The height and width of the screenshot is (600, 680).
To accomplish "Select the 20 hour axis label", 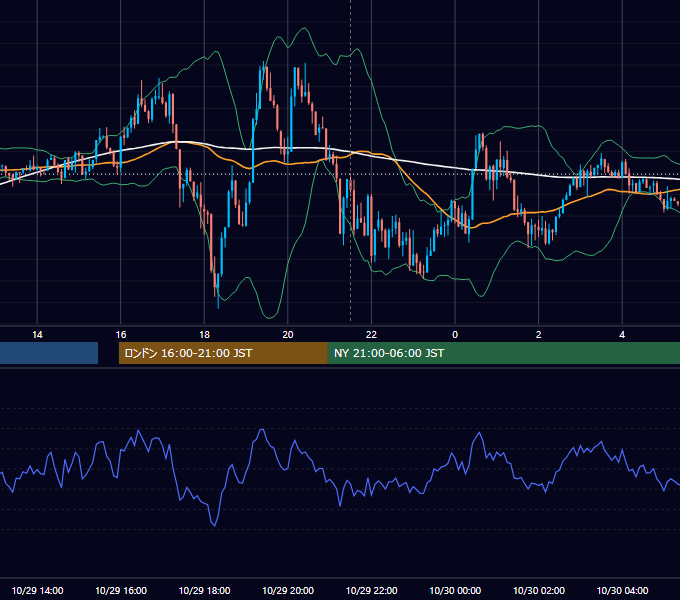I will 288,335.
